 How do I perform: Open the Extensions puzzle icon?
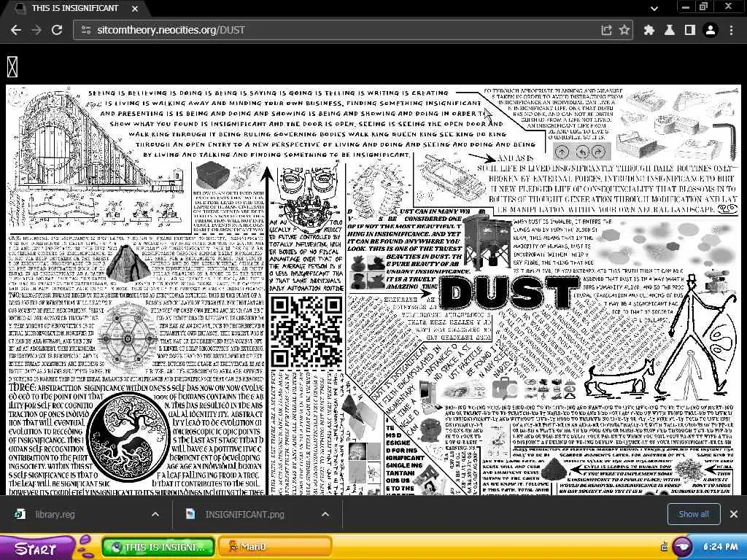point(649,30)
